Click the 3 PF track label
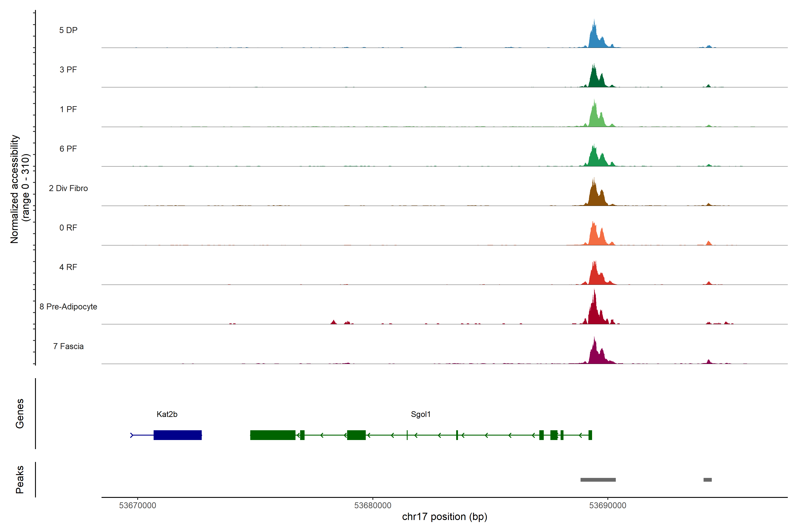The image size is (798, 532). pos(68,70)
